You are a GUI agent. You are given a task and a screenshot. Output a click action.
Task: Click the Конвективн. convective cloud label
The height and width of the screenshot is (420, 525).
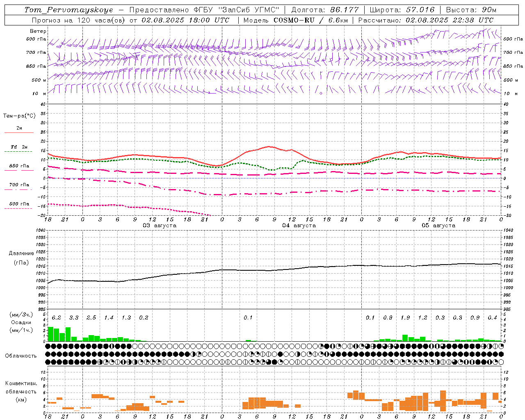click(x=21, y=384)
